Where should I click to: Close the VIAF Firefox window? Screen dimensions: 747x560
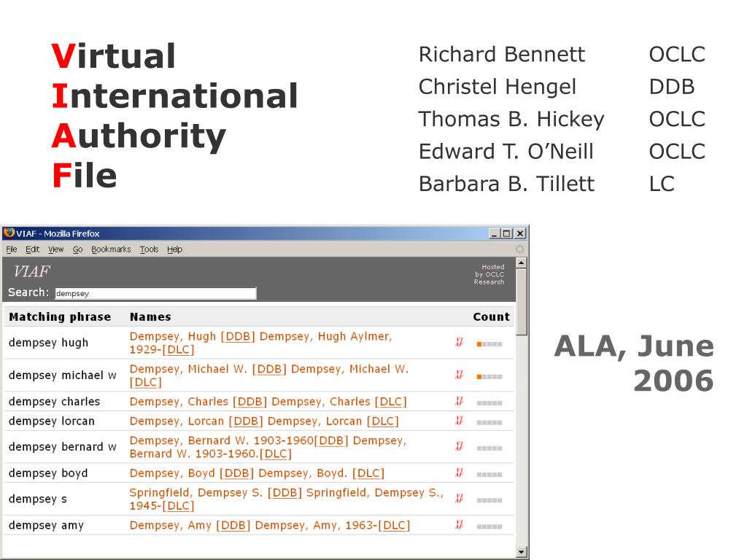tap(520, 234)
